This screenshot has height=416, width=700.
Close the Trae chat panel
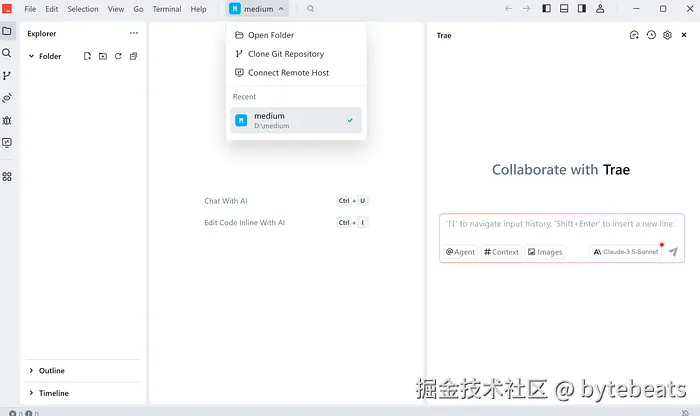(684, 35)
